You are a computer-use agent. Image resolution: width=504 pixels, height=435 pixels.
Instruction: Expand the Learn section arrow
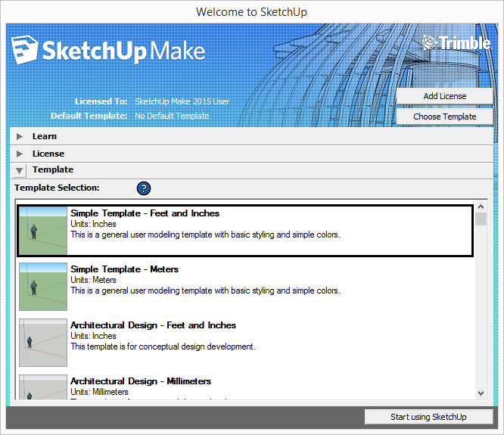[x=20, y=136]
